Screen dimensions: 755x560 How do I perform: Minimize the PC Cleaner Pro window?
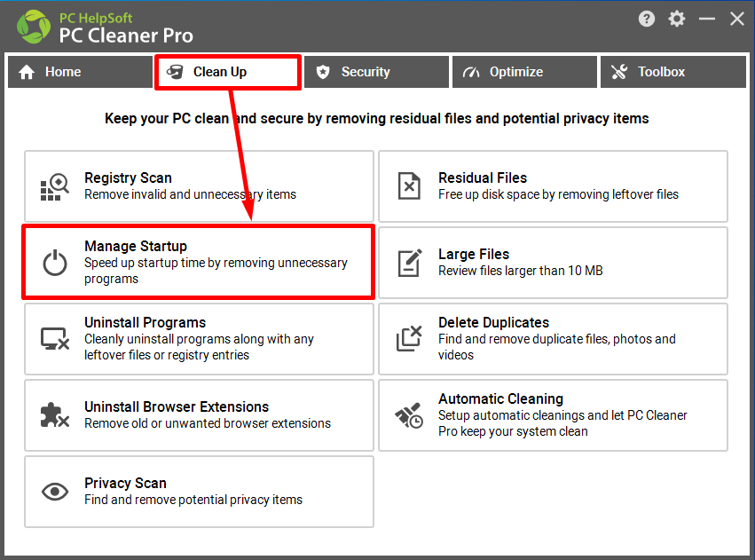[x=707, y=19]
